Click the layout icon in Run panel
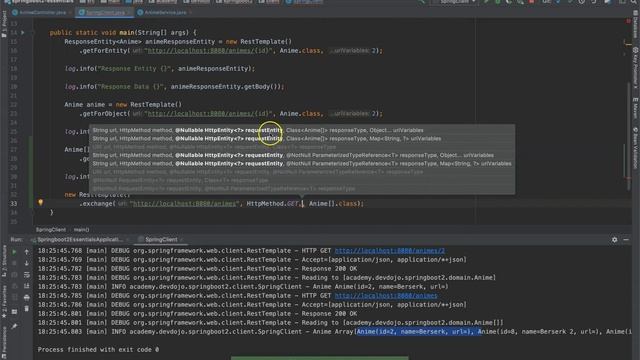Viewport: 640px width, 360px height. pyautogui.click(x=14, y=312)
